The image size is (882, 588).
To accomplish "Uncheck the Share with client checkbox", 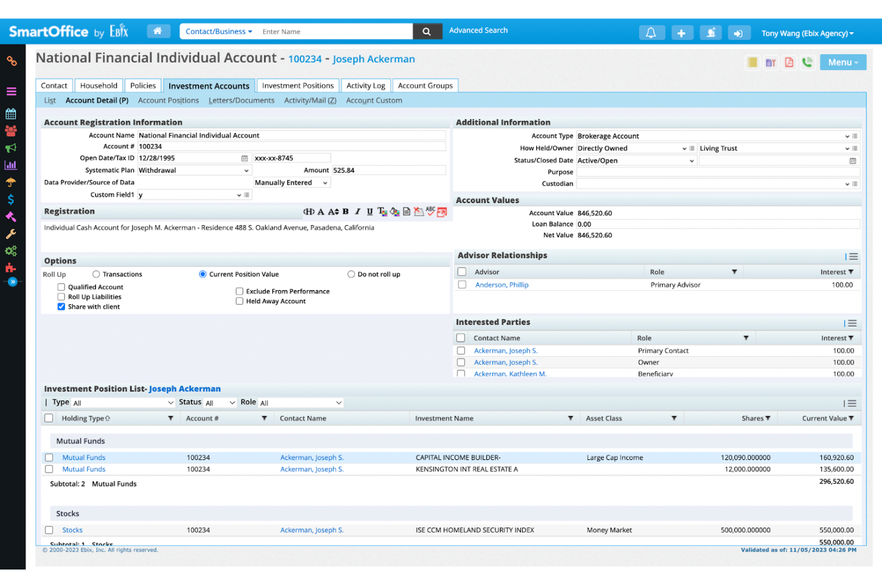I will (x=61, y=307).
